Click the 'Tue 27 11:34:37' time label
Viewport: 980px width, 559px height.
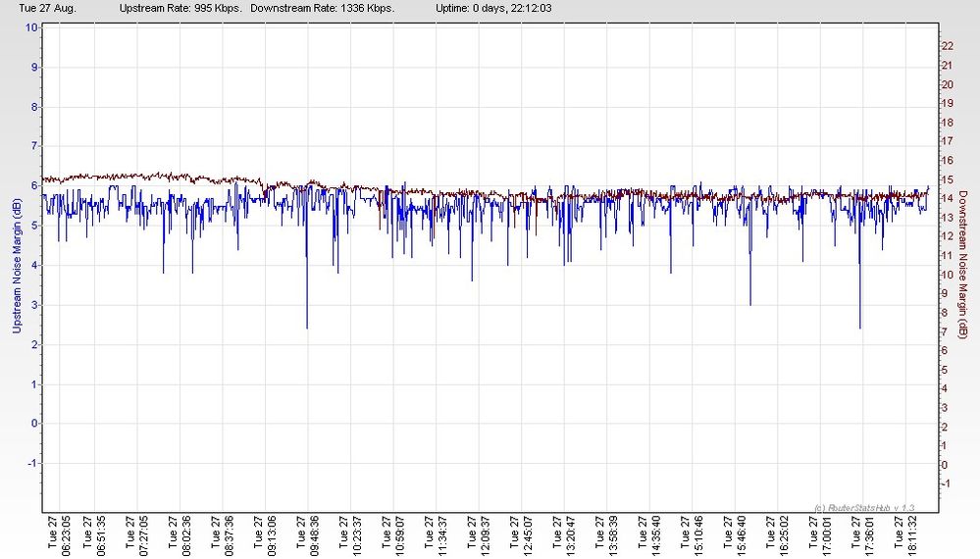coord(436,535)
